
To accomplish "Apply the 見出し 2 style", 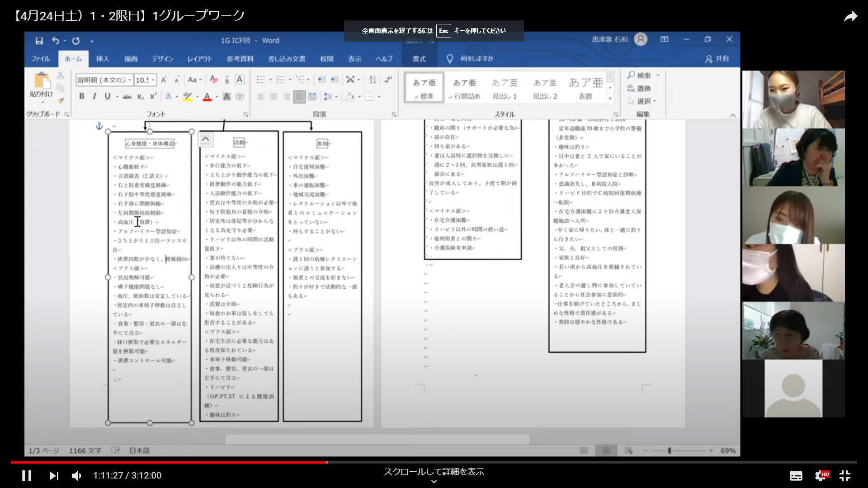I will [545, 89].
